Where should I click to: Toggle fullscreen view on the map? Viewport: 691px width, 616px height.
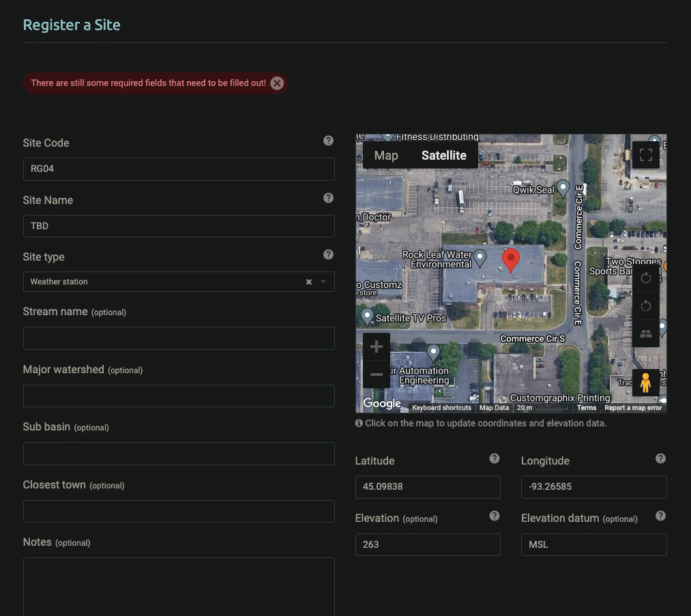click(x=645, y=155)
